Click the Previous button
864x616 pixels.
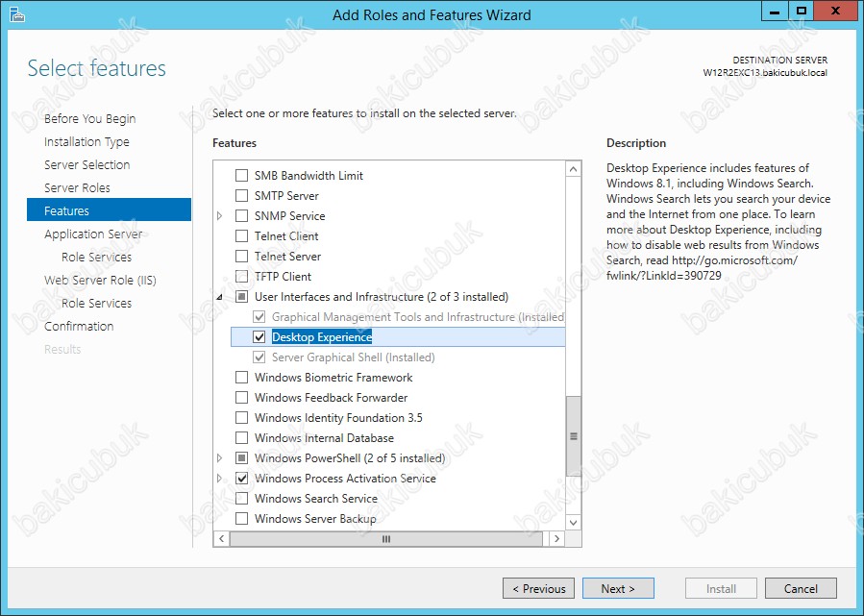pyautogui.click(x=538, y=588)
